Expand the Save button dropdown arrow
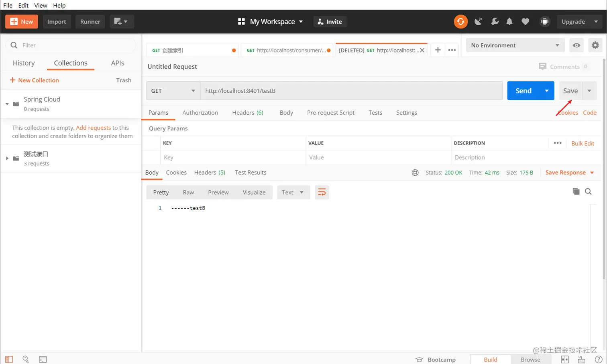This screenshot has width=607, height=364. pos(589,91)
